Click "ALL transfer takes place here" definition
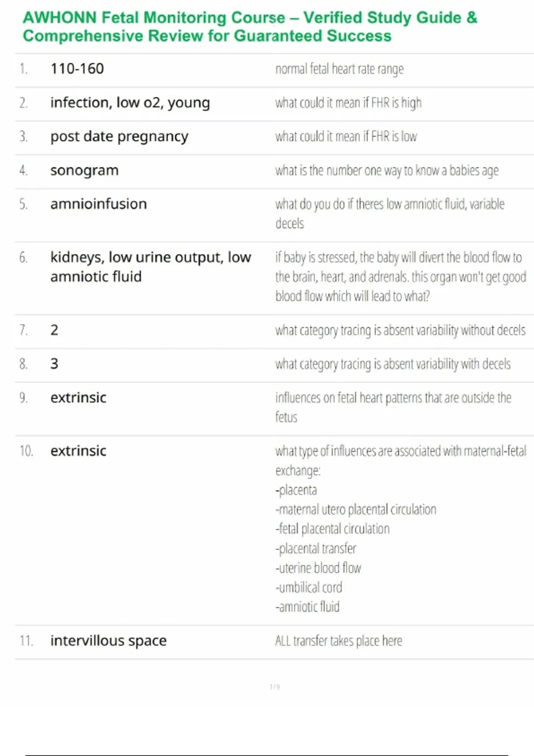The height and width of the screenshot is (756, 534). [338, 641]
